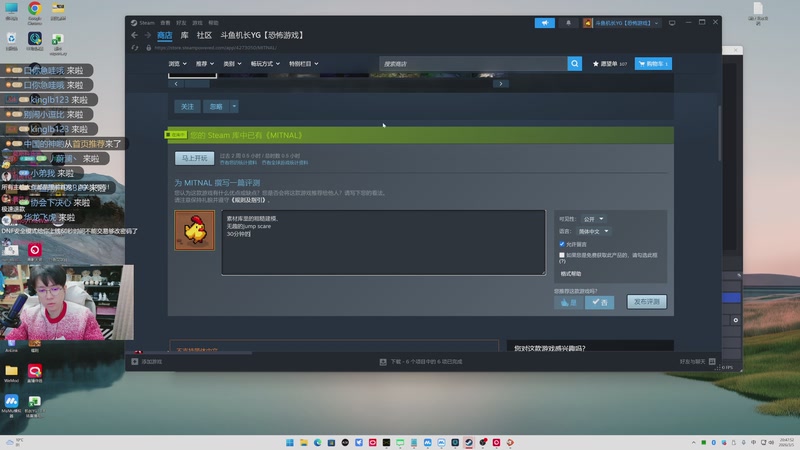Expand the 推荐 store menu
The width and height of the screenshot is (800, 450).
(x=205, y=64)
